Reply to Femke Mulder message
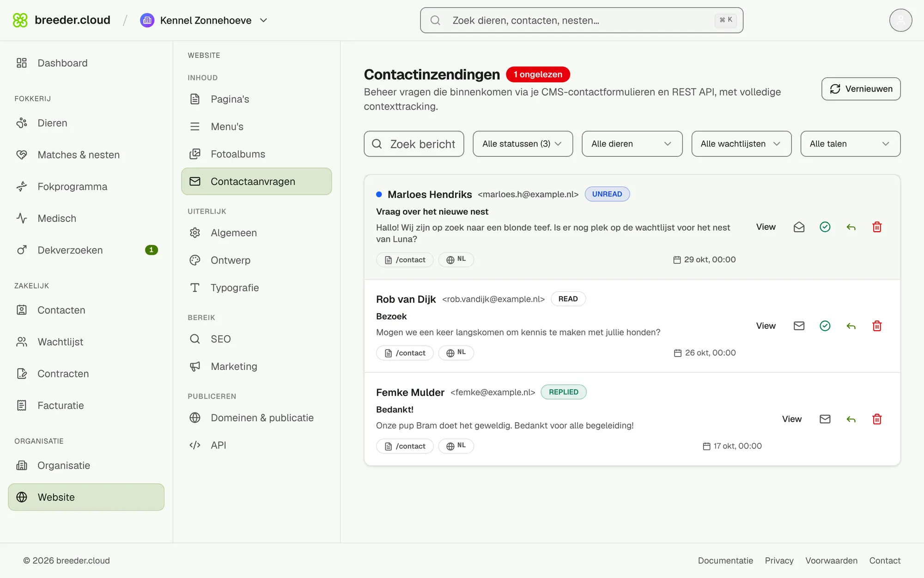This screenshot has height=578, width=924. [x=851, y=419]
